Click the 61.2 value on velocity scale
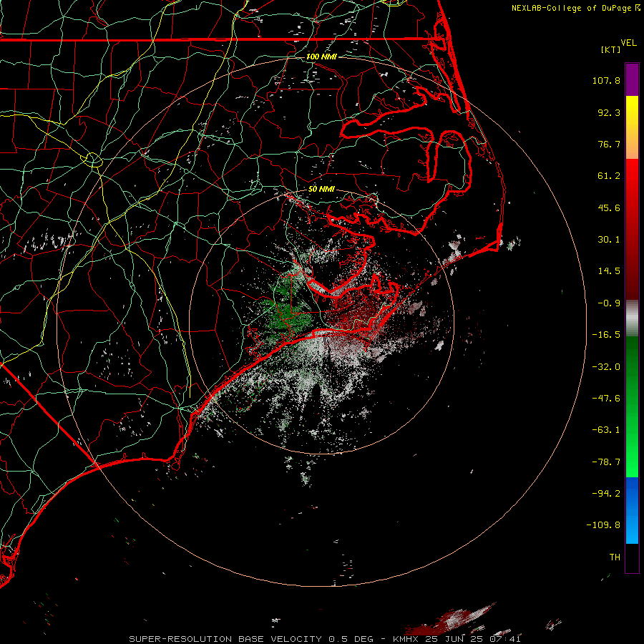This screenshot has width=644, height=644. (x=609, y=176)
